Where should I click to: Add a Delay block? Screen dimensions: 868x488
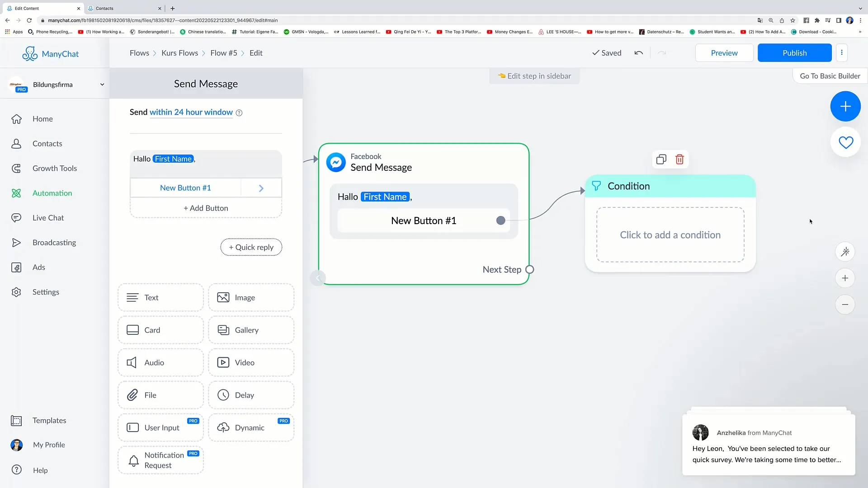[251, 395]
